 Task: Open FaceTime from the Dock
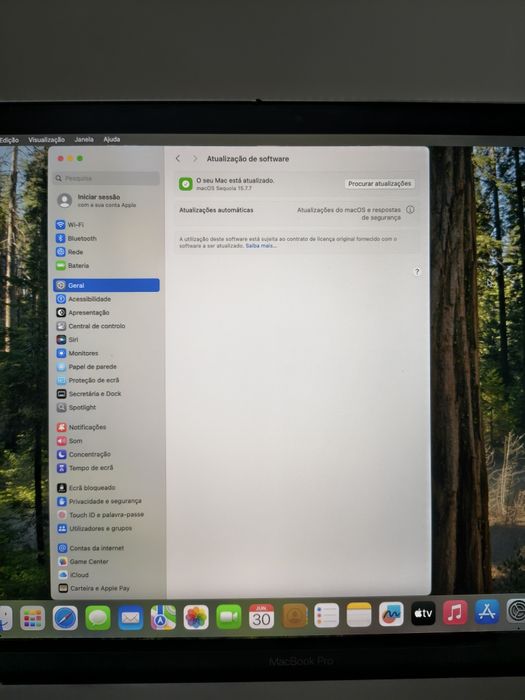tap(229, 617)
